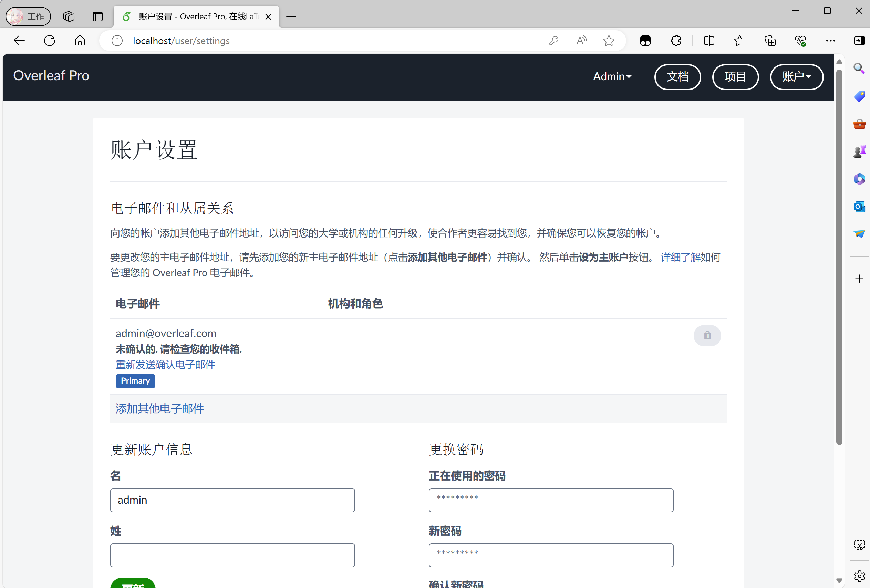Open the 工作 profile menu
The image size is (870, 588).
point(29,17)
